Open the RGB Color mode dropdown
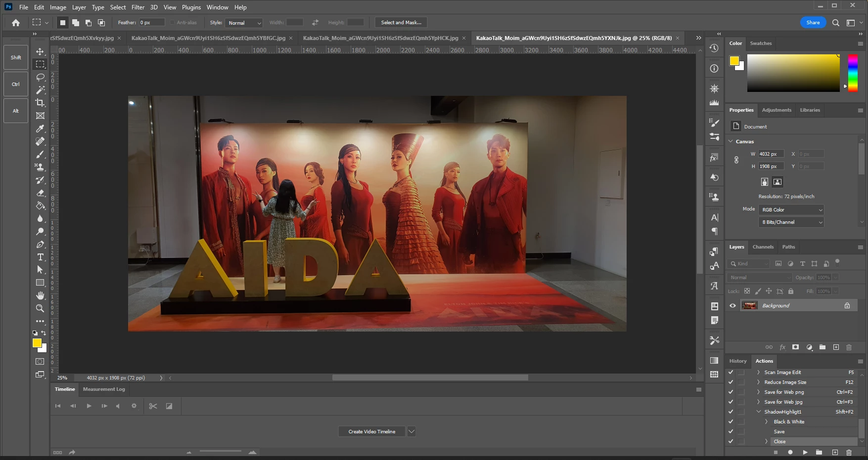 click(x=791, y=210)
